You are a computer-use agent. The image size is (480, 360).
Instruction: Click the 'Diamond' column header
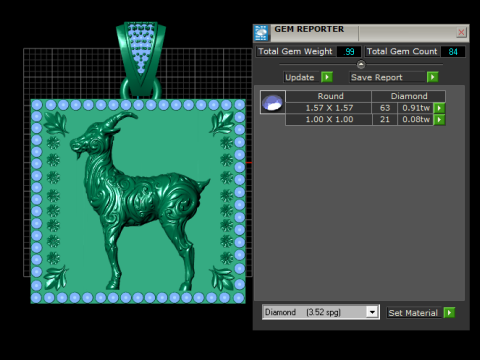(409, 96)
